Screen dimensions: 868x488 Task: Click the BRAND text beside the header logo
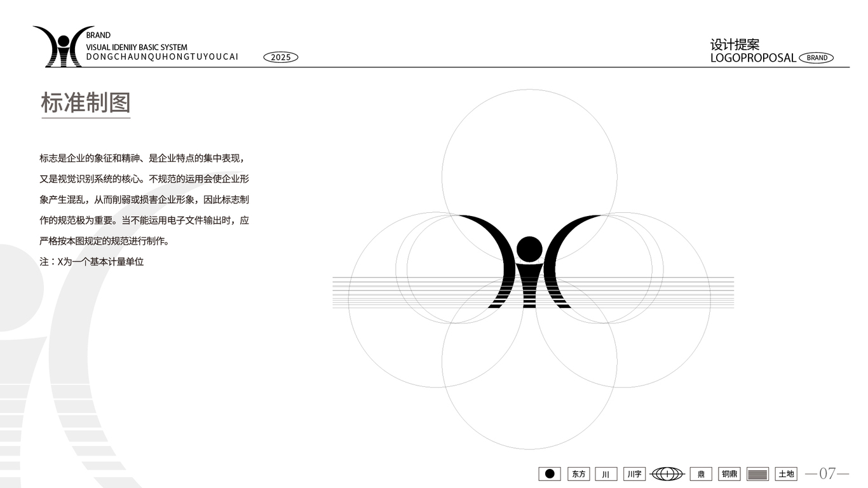pos(98,36)
